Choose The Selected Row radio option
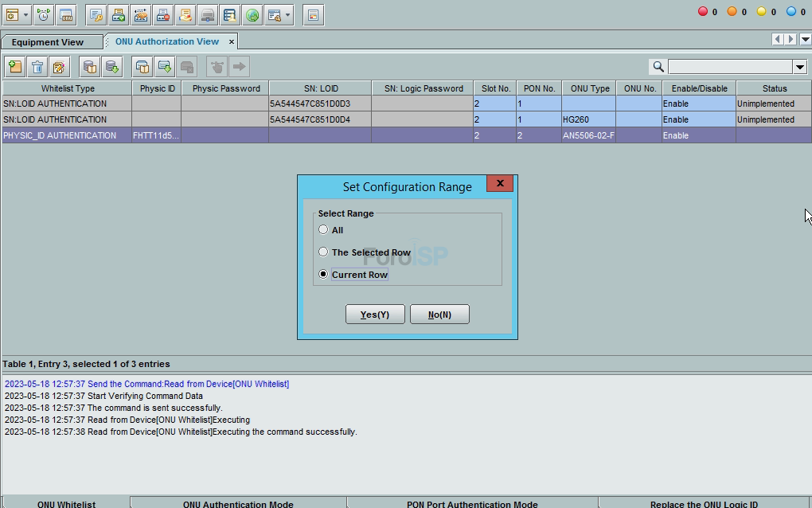 (x=323, y=252)
